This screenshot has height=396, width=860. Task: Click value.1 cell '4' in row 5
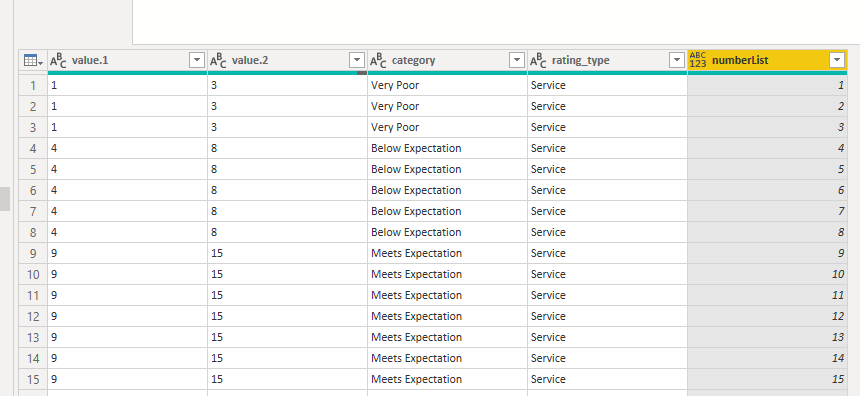[x=127, y=169]
